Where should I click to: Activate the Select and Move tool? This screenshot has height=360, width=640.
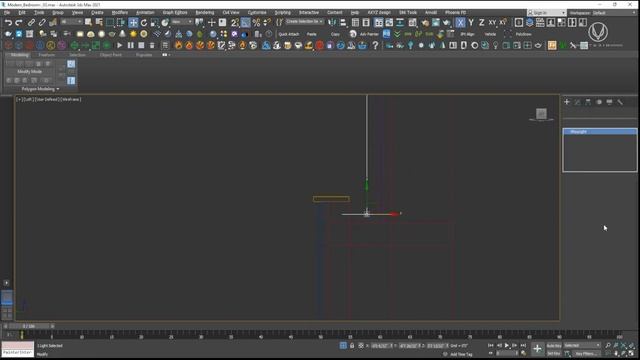133,22
